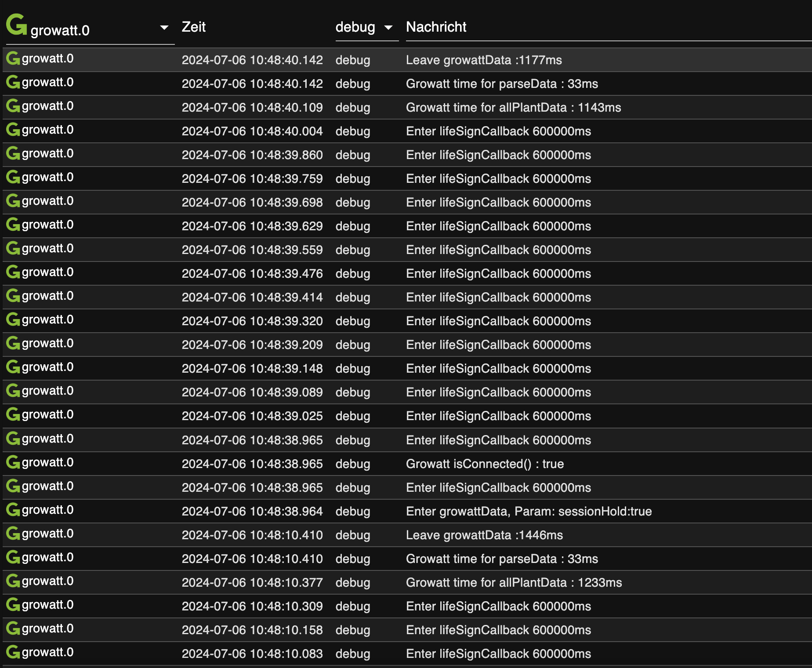Click the Growatt icon in the 10:48:39.629 row
The image size is (812, 668).
point(13,225)
